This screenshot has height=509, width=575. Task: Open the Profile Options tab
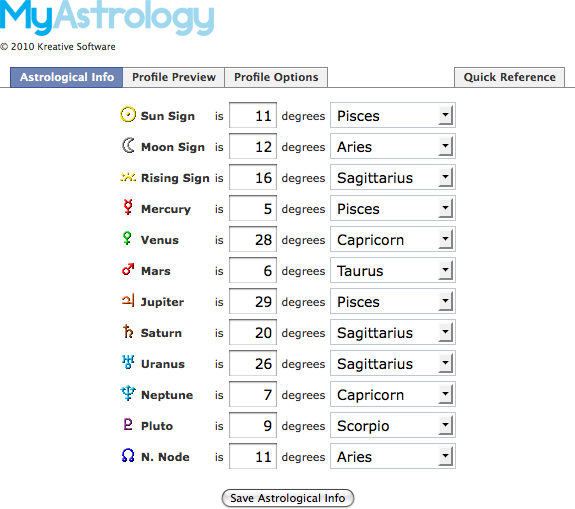(276, 77)
